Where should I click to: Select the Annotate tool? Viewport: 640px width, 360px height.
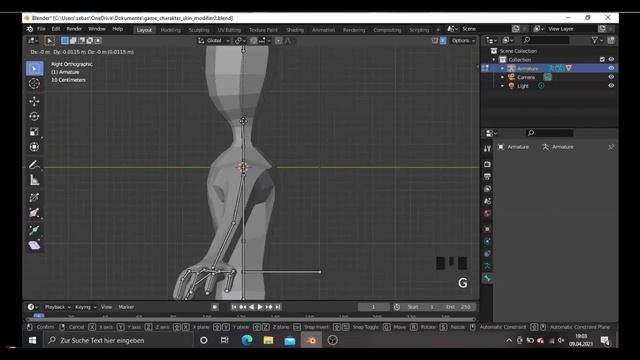tap(34, 164)
